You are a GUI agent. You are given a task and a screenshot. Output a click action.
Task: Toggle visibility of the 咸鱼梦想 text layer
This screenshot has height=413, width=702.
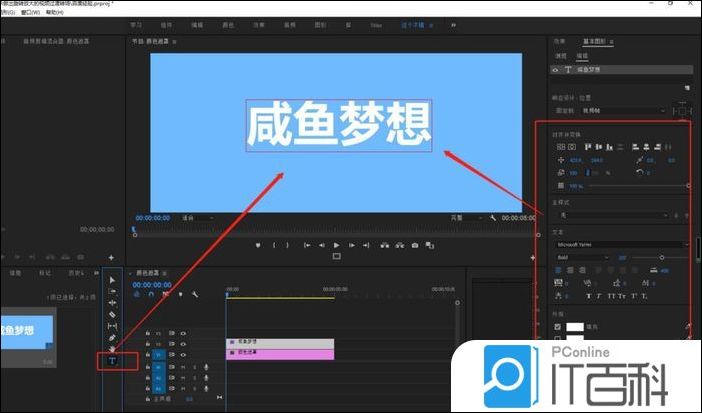pos(556,71)
